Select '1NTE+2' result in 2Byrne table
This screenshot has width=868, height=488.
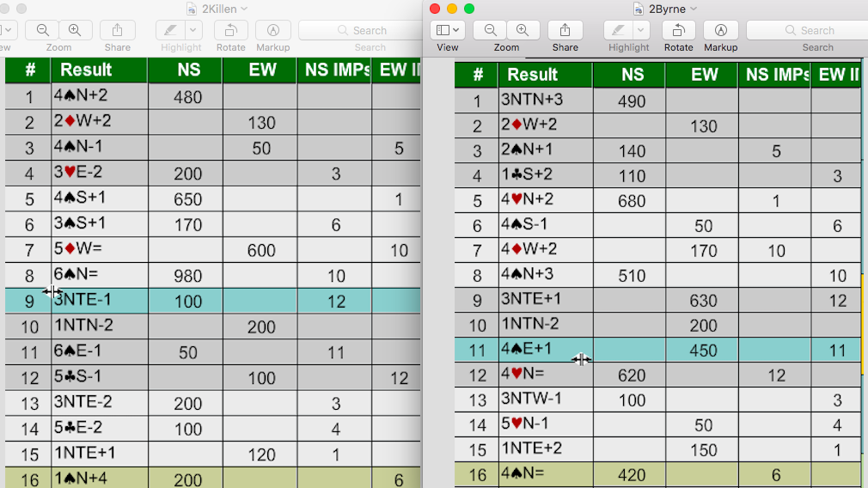tap(531, 448)
